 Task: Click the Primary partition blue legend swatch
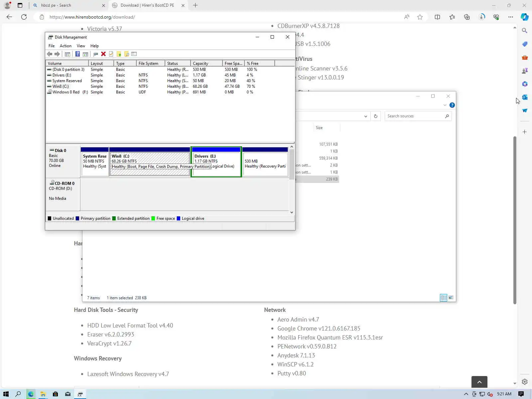click(77, 218)
